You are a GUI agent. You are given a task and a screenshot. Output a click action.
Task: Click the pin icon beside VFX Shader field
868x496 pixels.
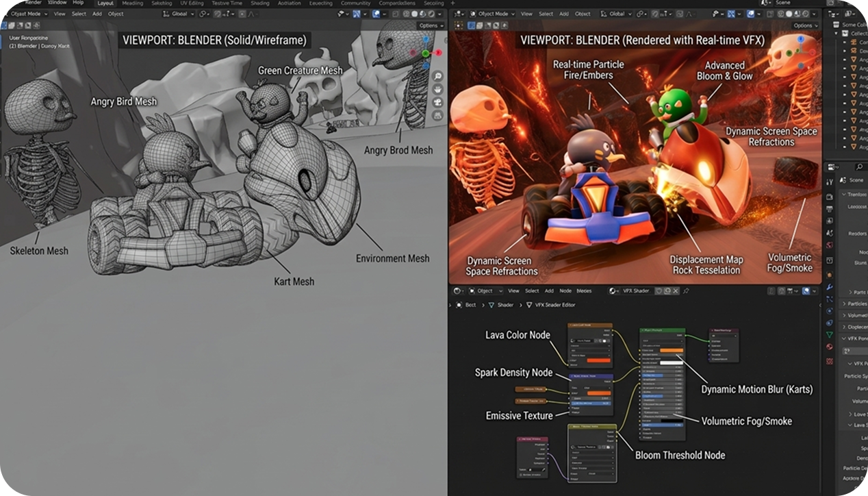tap(686, 290)
